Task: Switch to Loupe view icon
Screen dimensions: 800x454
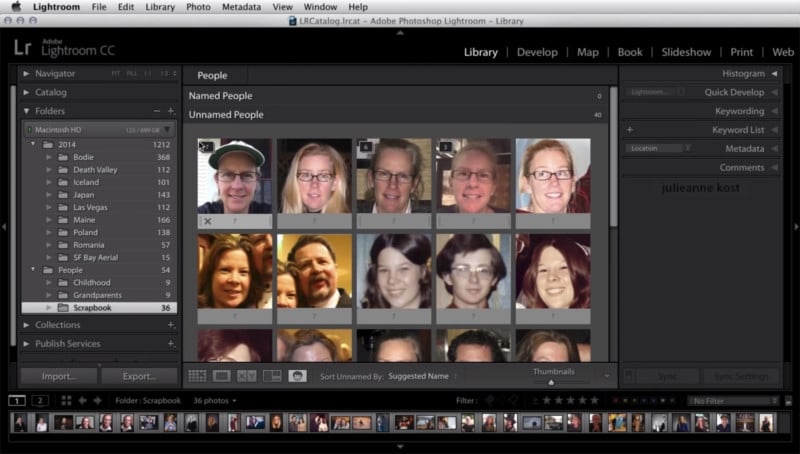Action: coord(222,376)
